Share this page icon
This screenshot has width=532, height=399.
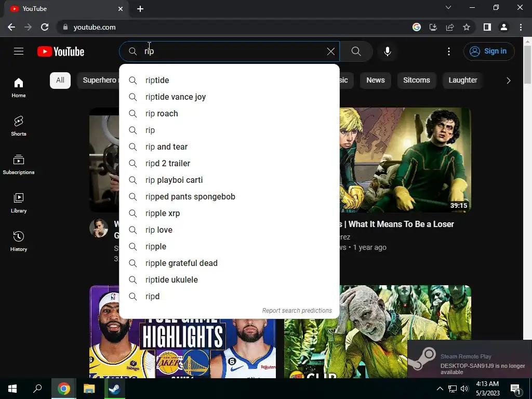[450, 27]
